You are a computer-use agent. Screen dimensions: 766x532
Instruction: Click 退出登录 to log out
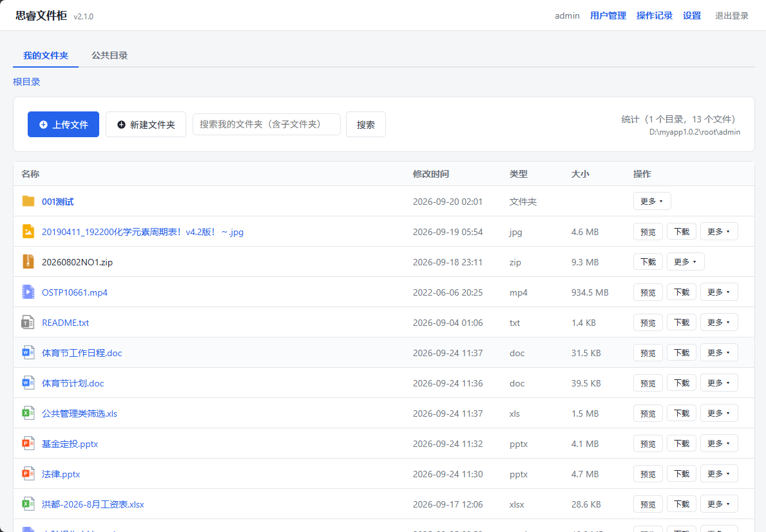[732, 15]
